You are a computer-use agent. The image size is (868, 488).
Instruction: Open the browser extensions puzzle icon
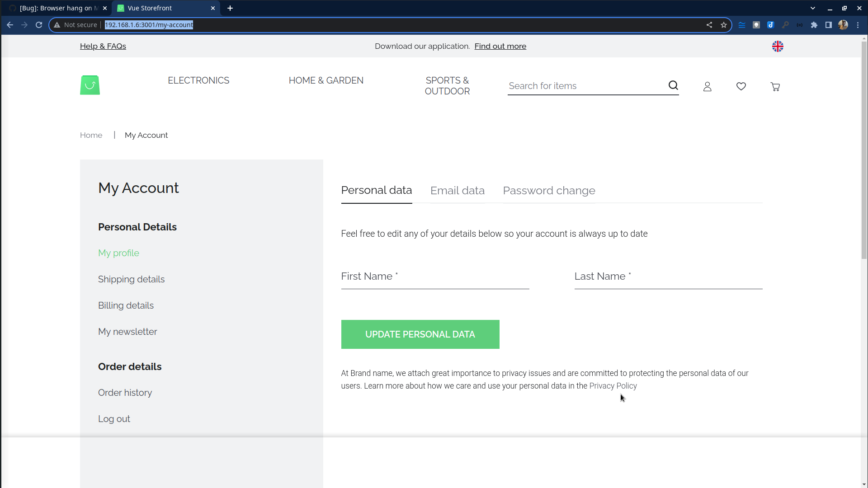coord(814,25)
